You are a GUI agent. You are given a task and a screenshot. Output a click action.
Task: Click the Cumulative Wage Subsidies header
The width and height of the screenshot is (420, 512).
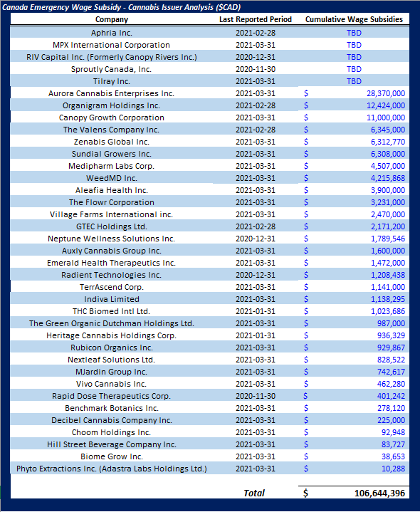click(x=354, y=20)
